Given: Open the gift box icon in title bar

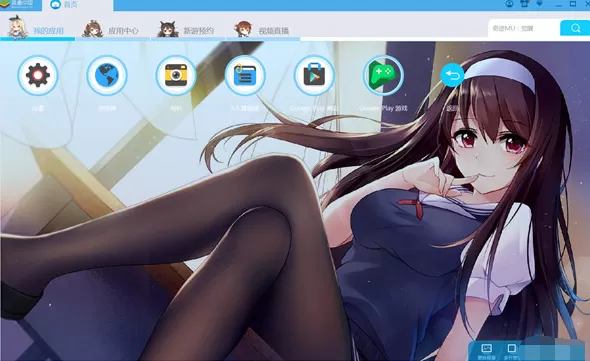Looking at the screenshot, I should [x=524, y=4].
